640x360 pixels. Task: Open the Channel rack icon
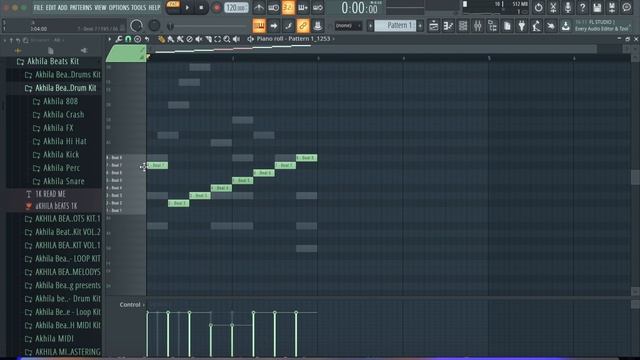[x=463, y=26]
